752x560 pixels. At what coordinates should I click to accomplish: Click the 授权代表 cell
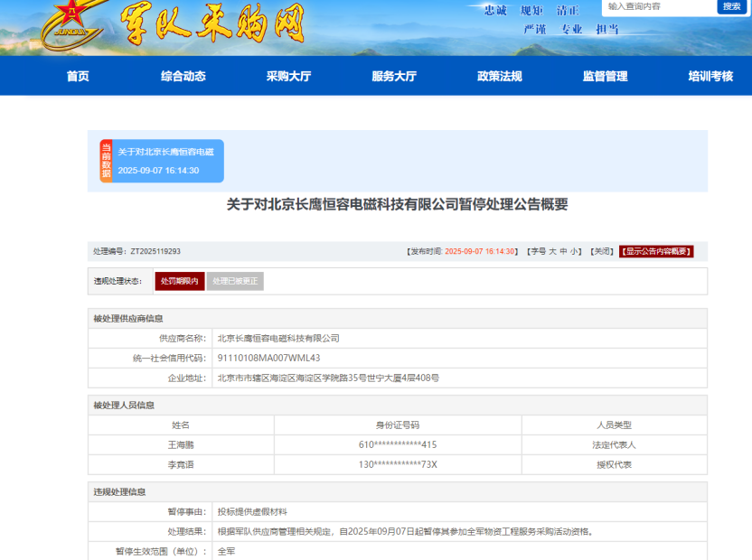tap(614, 464)
